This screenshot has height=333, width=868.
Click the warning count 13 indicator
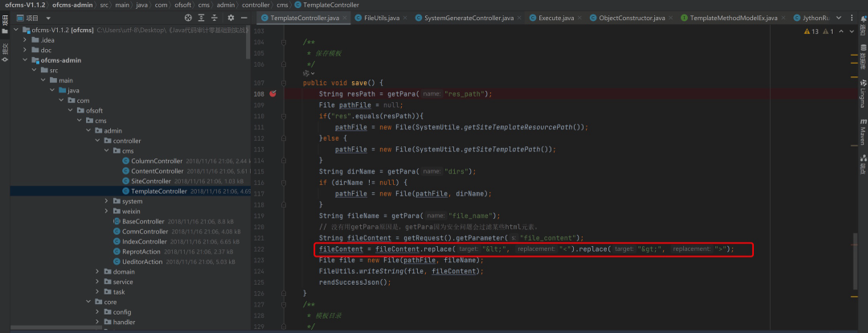(x=811, y=31)
